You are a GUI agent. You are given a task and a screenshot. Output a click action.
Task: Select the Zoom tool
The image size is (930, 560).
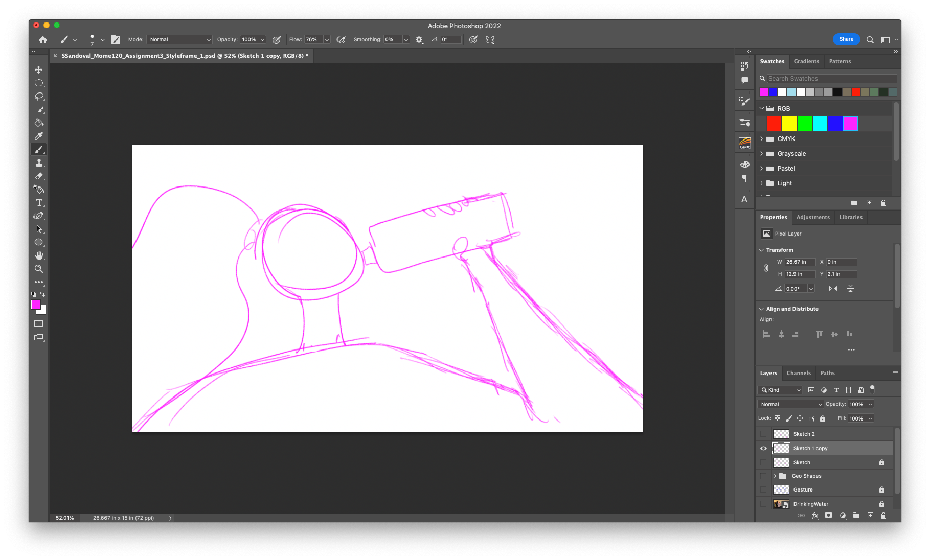click(x=39, y=269)
